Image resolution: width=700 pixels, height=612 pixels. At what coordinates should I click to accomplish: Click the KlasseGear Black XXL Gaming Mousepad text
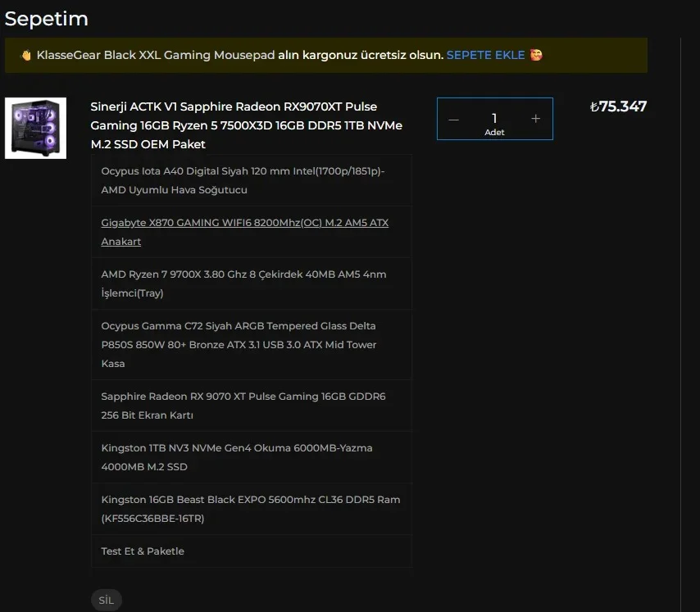pos(156,55)
